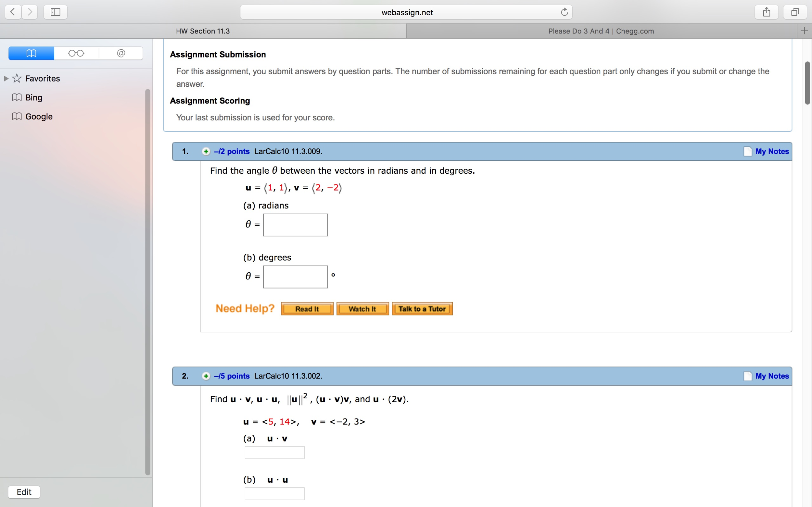The height and width of the screenshot is (507, 812).
Task: Click the Talk to a Tutor button
Action: [422, 308]
